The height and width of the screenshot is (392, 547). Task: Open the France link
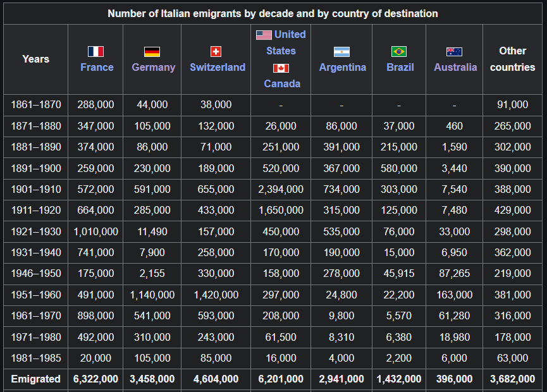(97, 67)
